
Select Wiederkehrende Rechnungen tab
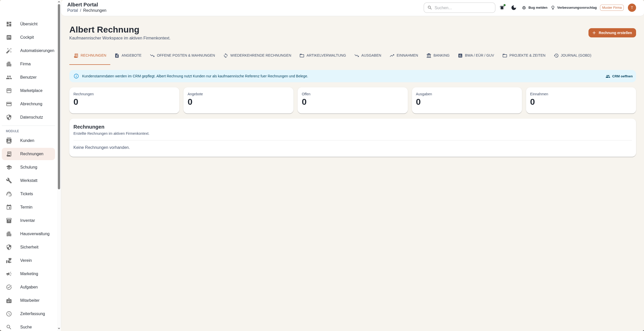[257, 56]
